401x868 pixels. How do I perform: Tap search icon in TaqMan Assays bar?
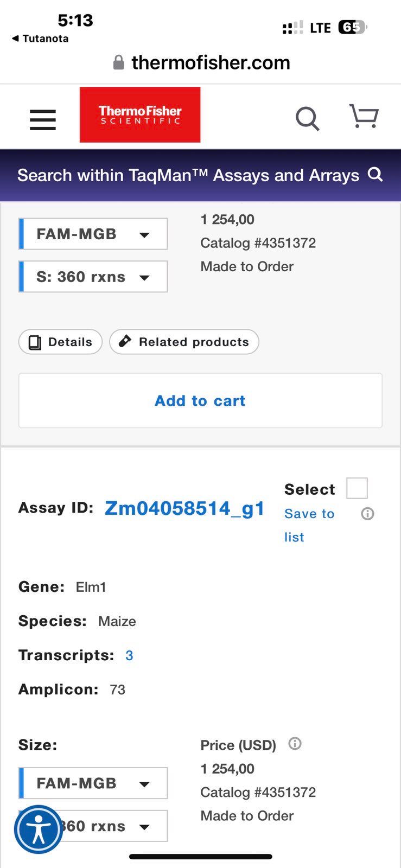click(x=375, y=175)
